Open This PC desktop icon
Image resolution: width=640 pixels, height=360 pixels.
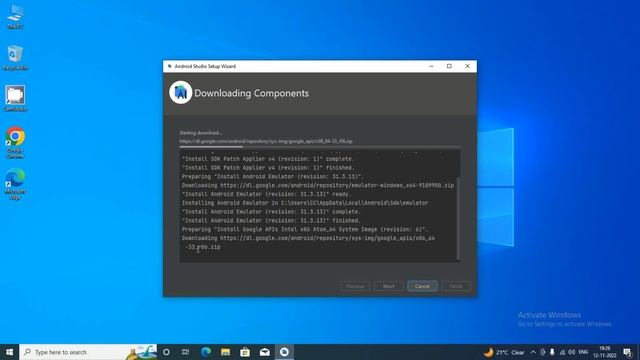tap(15, 16)
